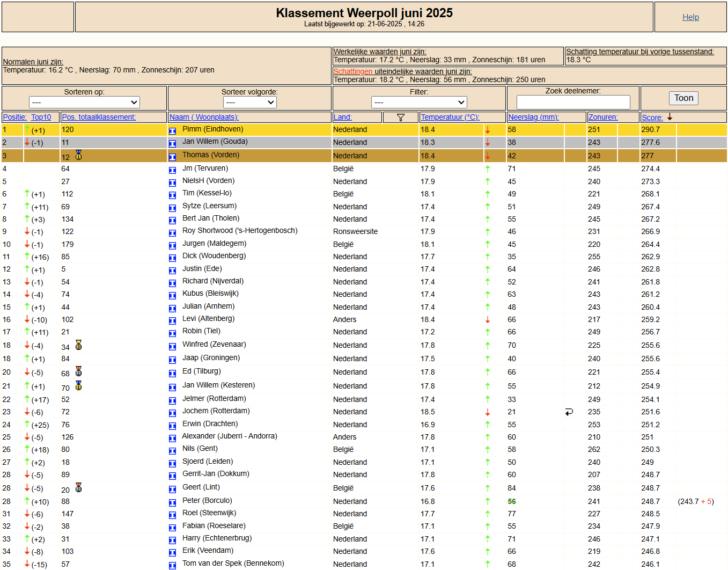The height and width of the screenshot is (570, 728).
Task: Sort by the Neerslag (mm) column header
Action: point(533,117)
